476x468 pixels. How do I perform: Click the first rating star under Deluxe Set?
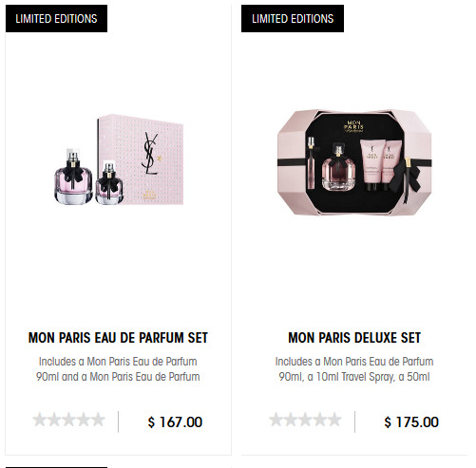[276, 420]
